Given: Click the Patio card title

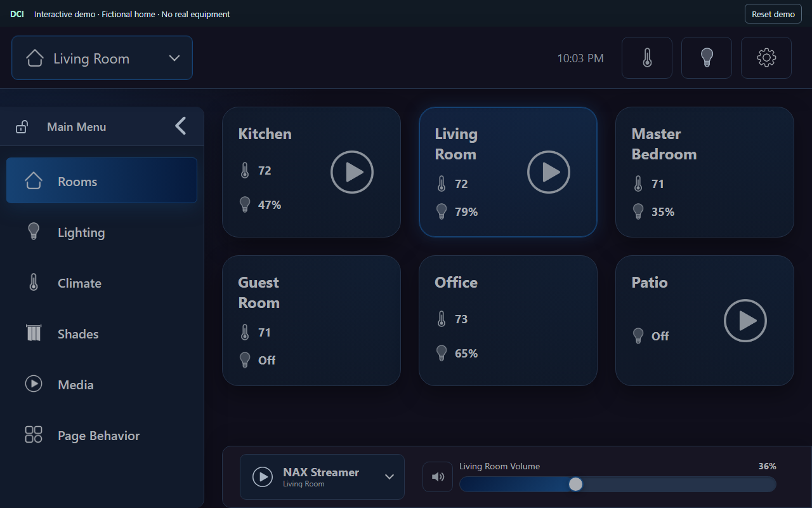Looking at the screenshot, I should (650, 283).
